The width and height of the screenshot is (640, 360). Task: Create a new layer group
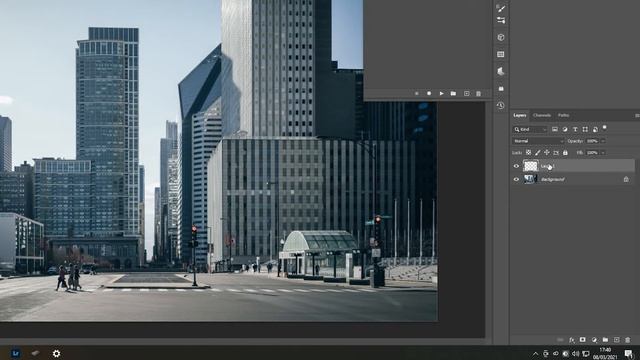[605, 340]
